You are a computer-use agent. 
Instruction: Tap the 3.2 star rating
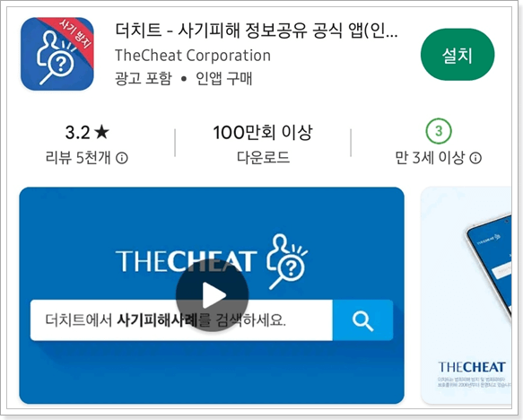click(x=87, y=133)
